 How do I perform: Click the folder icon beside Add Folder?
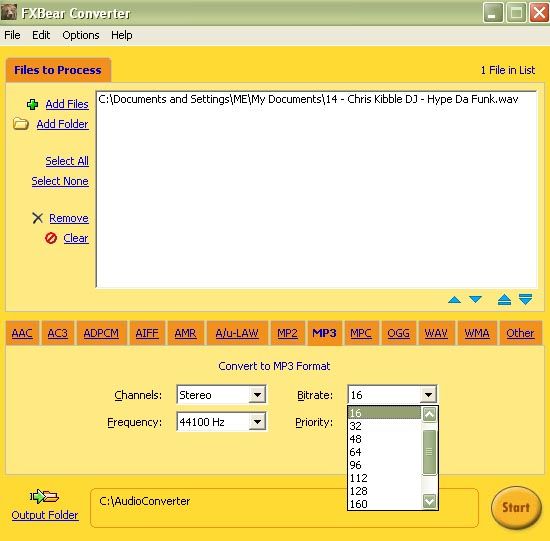pyautogui.click(x=21, y=124)
